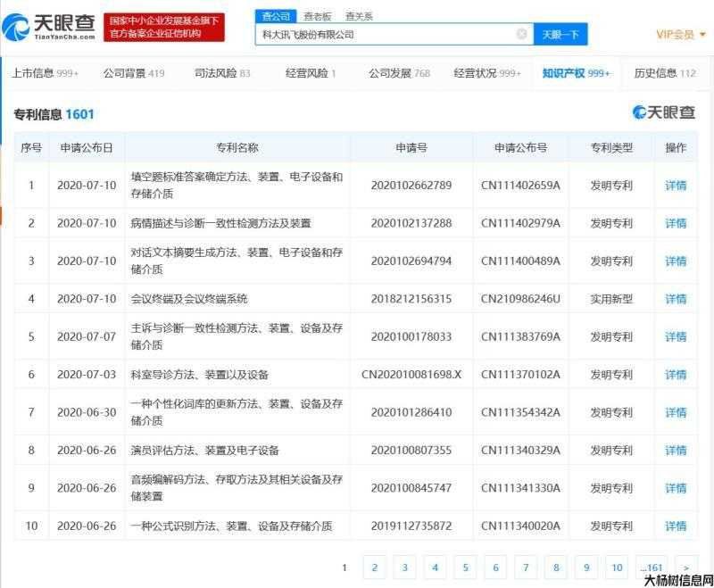Viewport: 714px width, 588px height.
Task: Open 详情 for 会议终端及会议终端系统
Action: tap(677, 299)
